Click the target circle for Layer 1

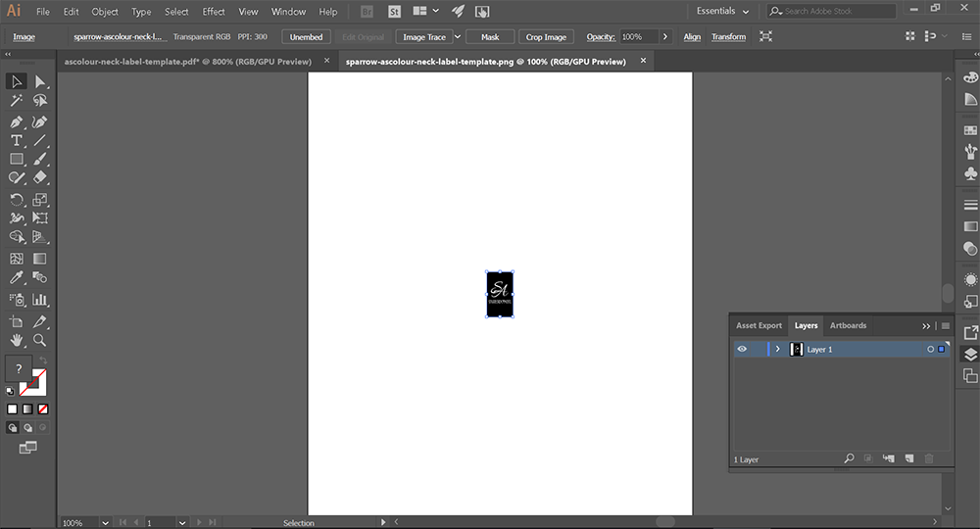click(x=931, y=349)
